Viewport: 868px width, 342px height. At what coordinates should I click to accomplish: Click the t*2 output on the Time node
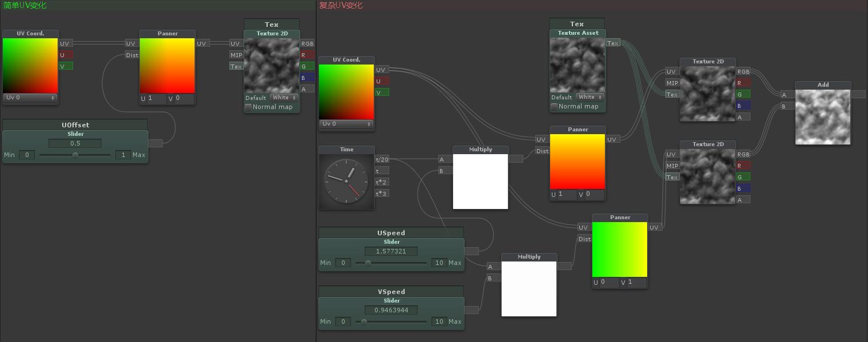pyautogui.click(x=381, y=182)
